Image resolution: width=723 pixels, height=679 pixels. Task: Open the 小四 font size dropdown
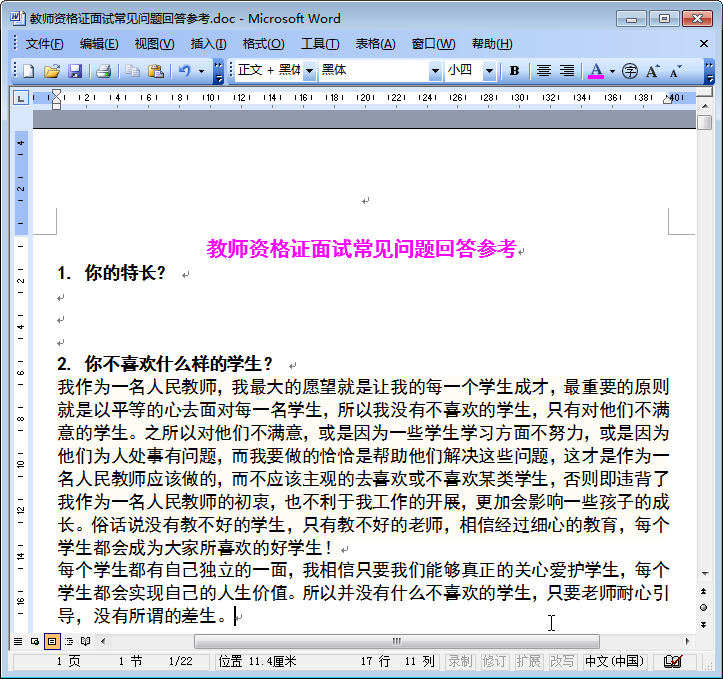[489, 71]
